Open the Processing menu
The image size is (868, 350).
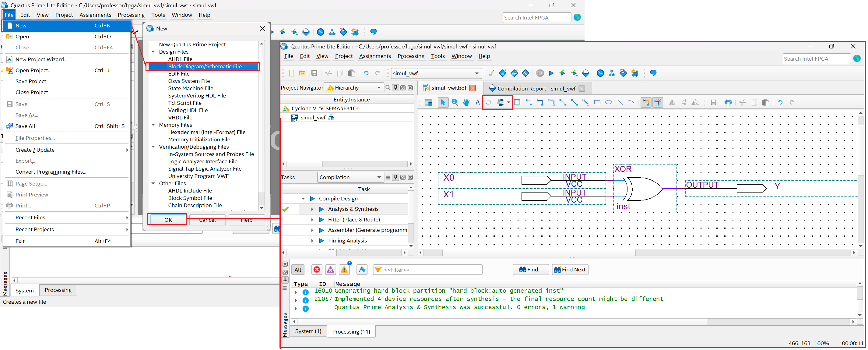[410, 56]
